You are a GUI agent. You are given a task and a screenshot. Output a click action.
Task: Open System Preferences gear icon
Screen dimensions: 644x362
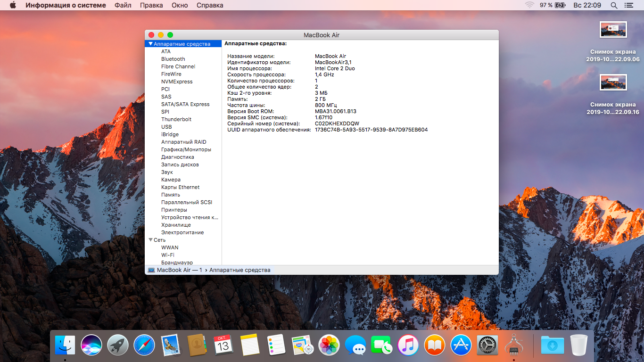487,345
